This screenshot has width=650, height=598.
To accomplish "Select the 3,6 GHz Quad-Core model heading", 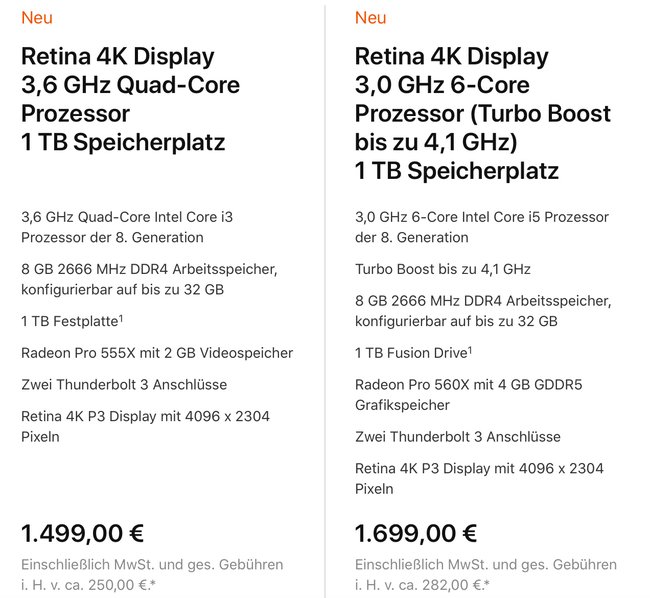I will [131, 99].
